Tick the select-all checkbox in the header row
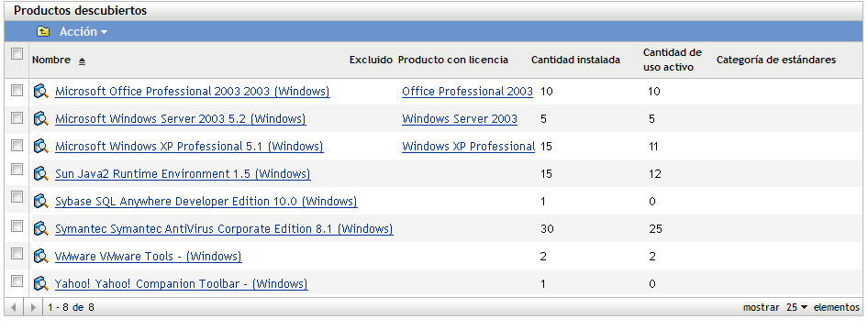The width and height of the screenshot is (868, 330). click(x=17, y=53)
